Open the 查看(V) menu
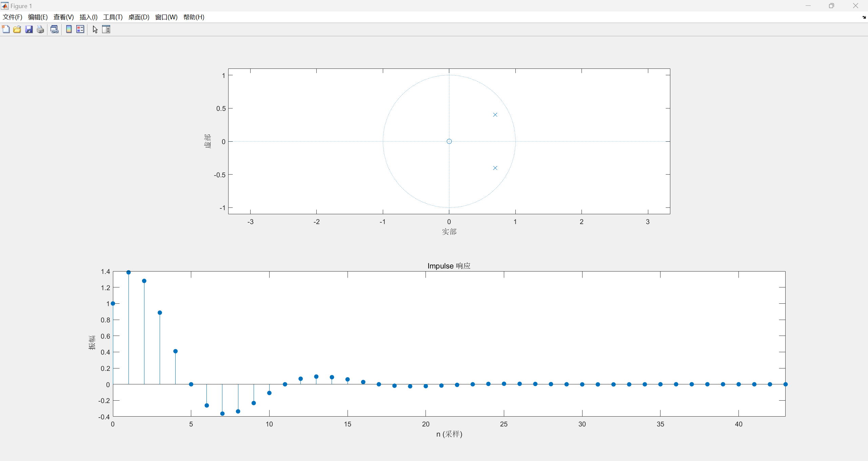The height and width of the screenshot is (461, 868). click(63, 17)
